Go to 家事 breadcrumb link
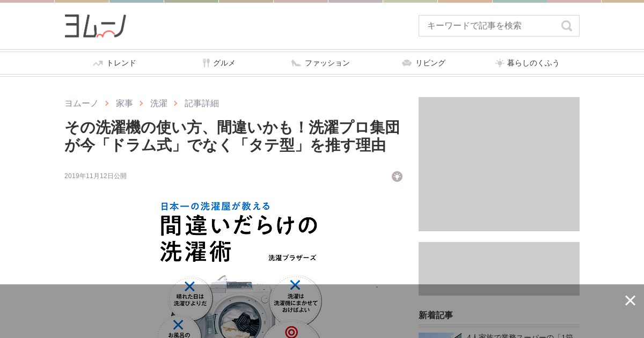 [x=125, y=103]
